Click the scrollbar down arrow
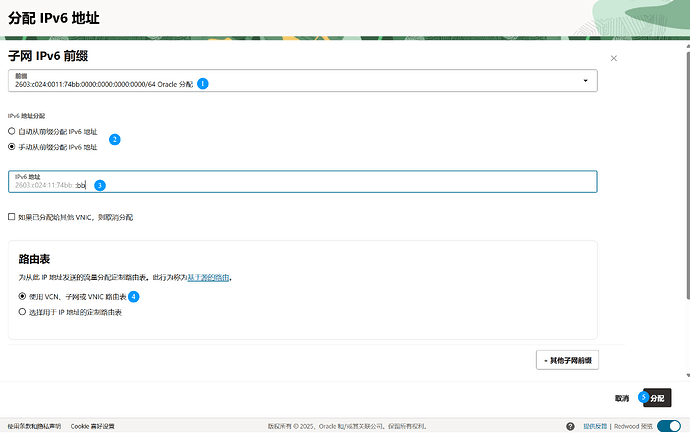 click(688, 375)
